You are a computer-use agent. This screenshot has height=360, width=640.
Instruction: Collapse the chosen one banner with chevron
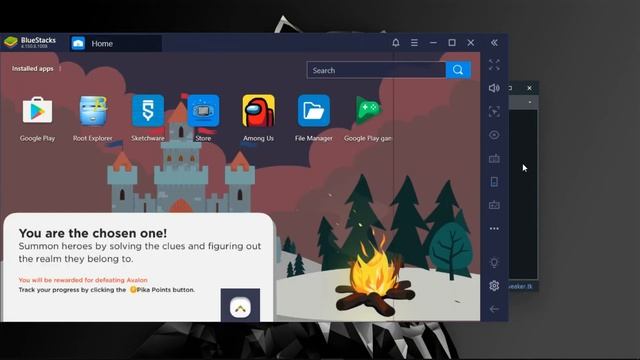click(x=240, y=309)
